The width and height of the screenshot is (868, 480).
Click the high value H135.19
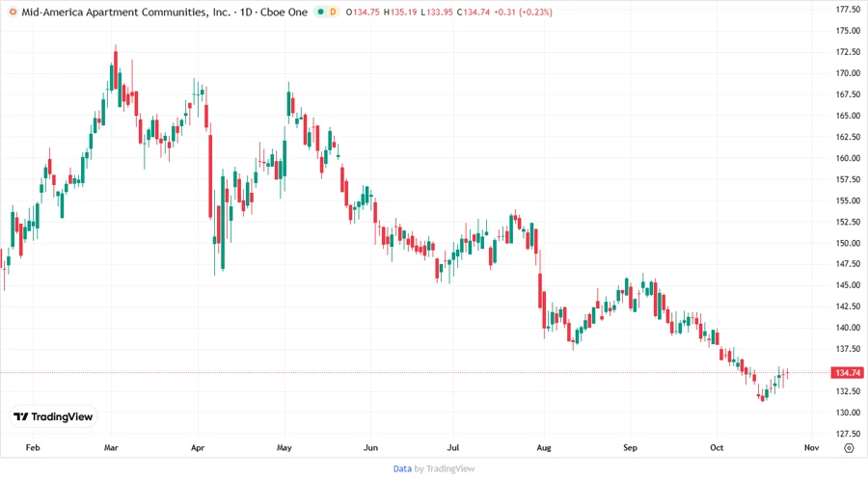400,12
